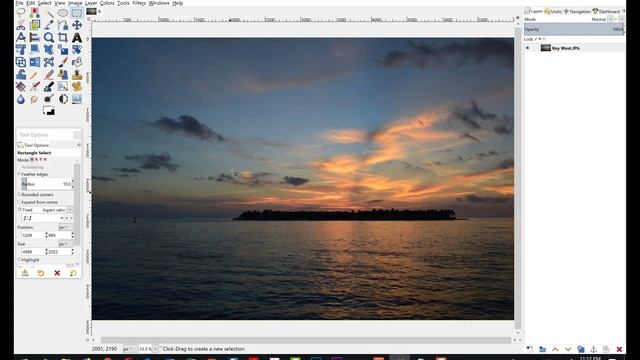The image size is (640, 360).
Task: Select the Paths tool
Action: click(x=62, y=25)
